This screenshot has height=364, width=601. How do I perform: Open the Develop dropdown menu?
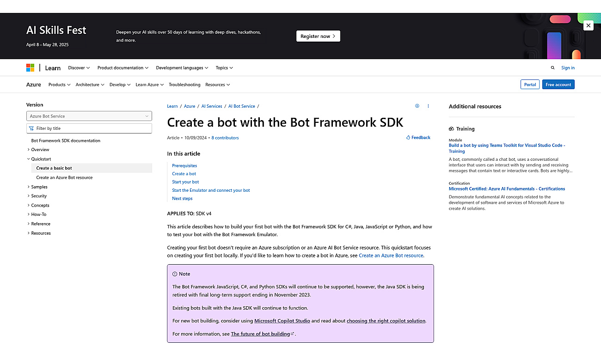point(120,85)
